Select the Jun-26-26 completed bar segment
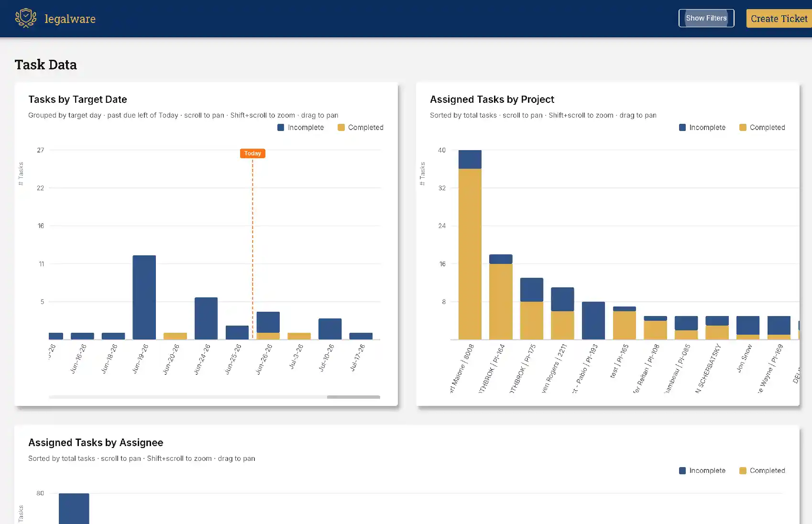Image resolution: width=812 pixels, height=524 pixels. coord(268,336)
